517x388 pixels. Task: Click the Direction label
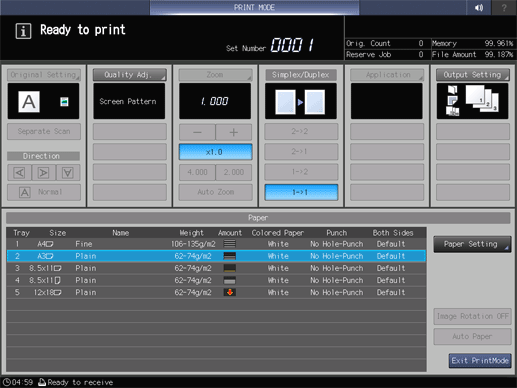43,156
